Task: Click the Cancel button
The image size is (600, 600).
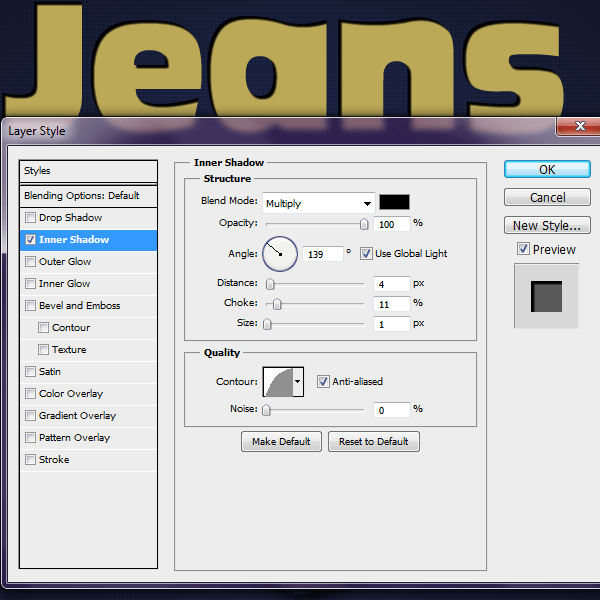Action: pos(547,198)
